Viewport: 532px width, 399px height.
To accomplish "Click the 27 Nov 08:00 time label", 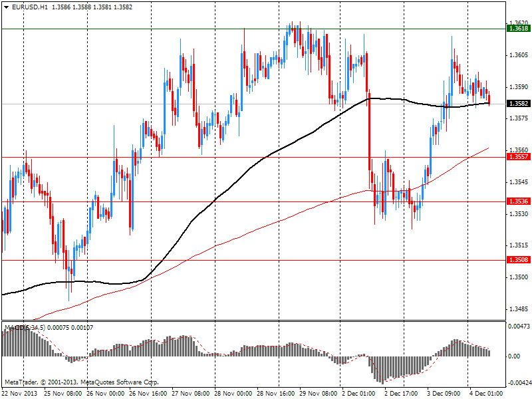I will pos(192,393).
